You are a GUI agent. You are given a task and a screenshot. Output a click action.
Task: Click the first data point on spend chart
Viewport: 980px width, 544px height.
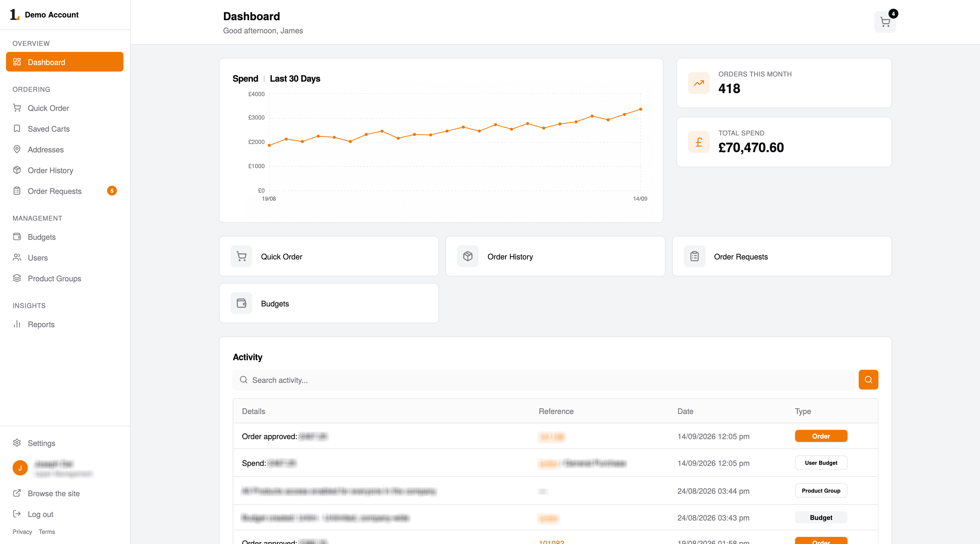coord(269,145)
